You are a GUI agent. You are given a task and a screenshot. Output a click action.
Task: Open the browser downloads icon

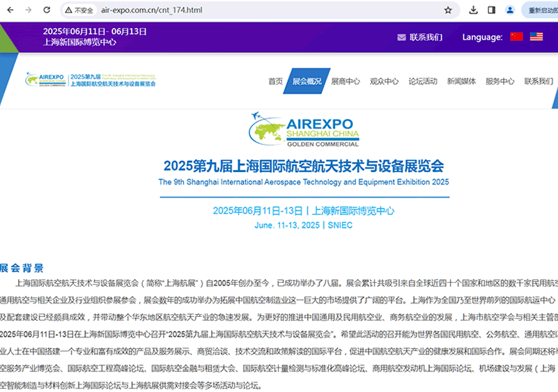pos(473,10)
